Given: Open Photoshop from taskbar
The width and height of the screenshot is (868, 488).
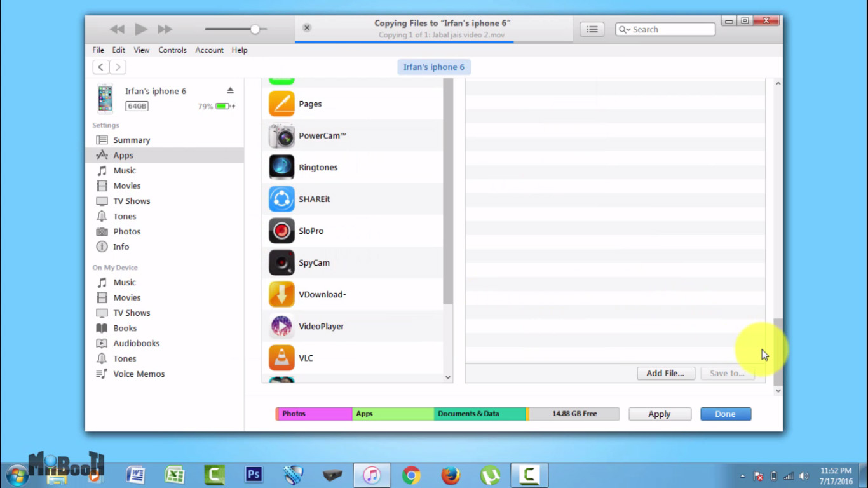Looking at the screenshot, I should (x=254, y=475).
